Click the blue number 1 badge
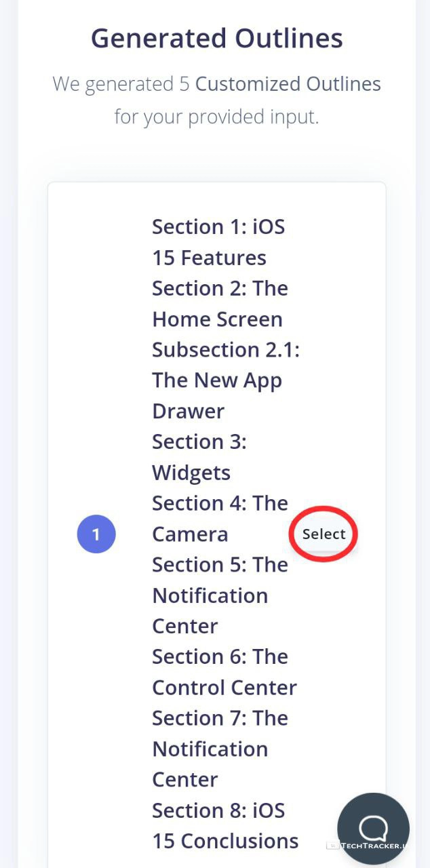430x868 pixels. click(x=96, y=534)
